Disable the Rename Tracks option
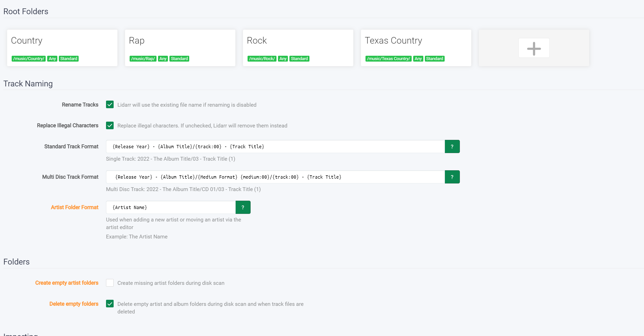 coord(110,104)
